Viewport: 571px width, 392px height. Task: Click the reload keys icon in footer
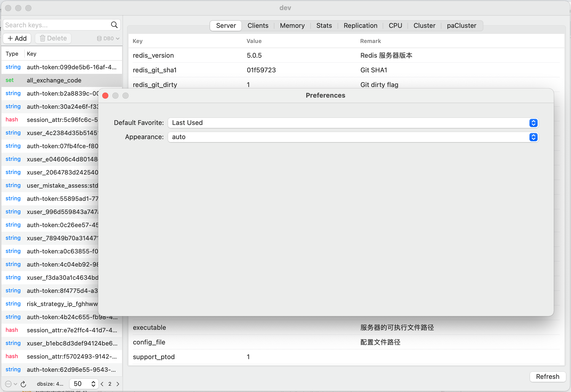(x=23, y=384)
